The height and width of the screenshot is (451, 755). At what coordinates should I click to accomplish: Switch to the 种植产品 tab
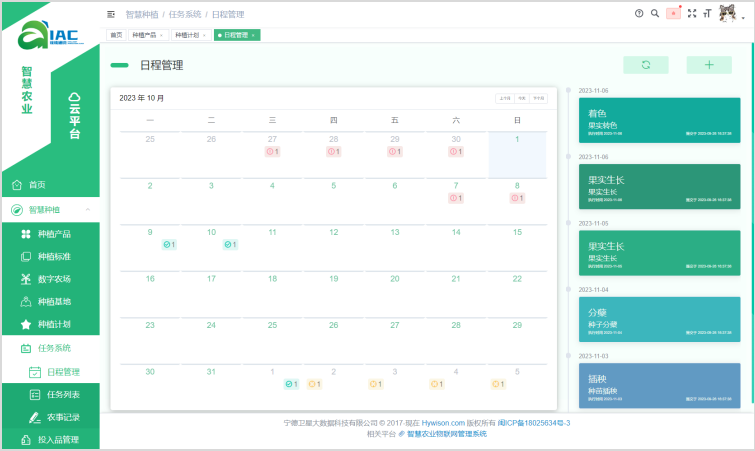[148, 35]
